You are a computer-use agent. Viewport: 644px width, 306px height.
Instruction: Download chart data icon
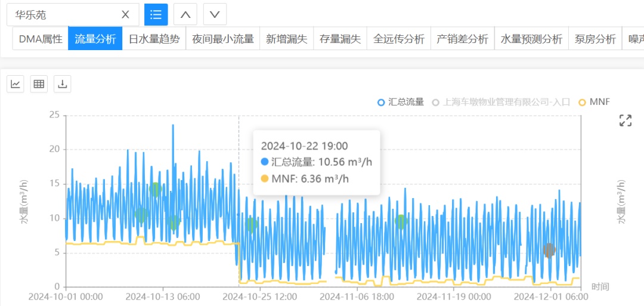click(x=63, y=84)
